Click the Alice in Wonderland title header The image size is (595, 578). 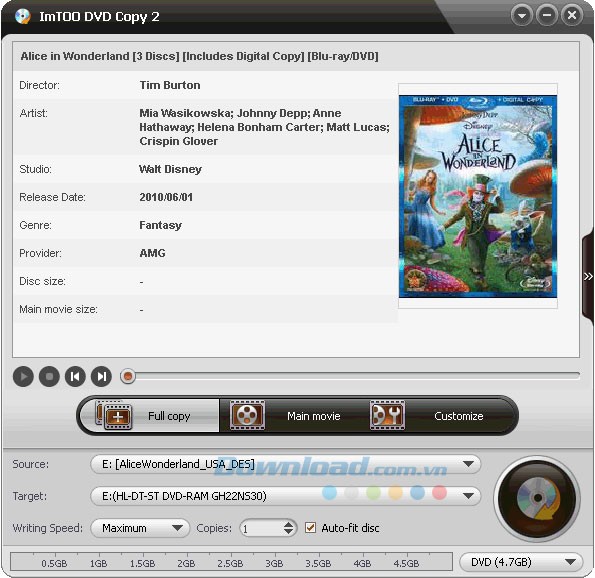[x=200, y=56]
